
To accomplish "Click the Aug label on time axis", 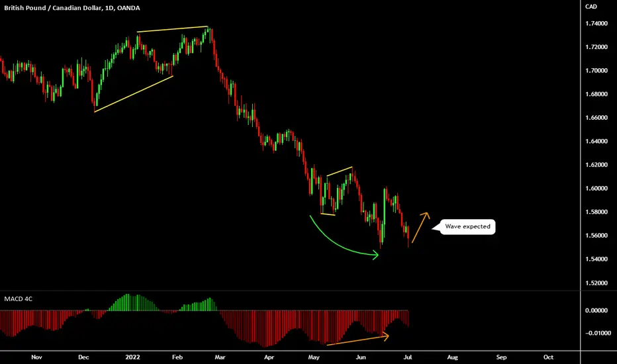I will pyautogui.click(x=453, y=357).
